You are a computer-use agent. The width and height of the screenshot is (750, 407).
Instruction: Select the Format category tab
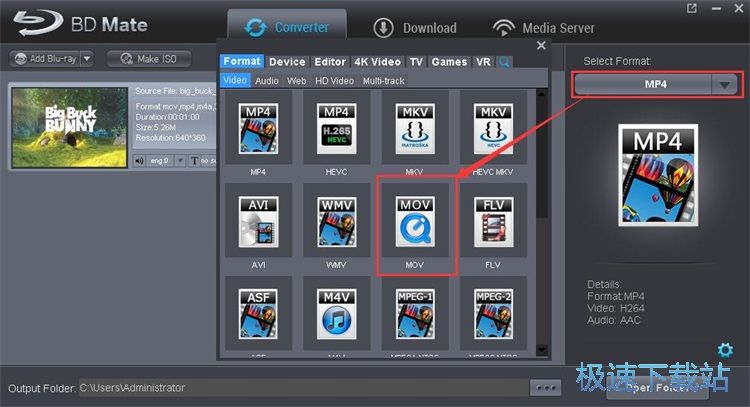coord(242,61)
